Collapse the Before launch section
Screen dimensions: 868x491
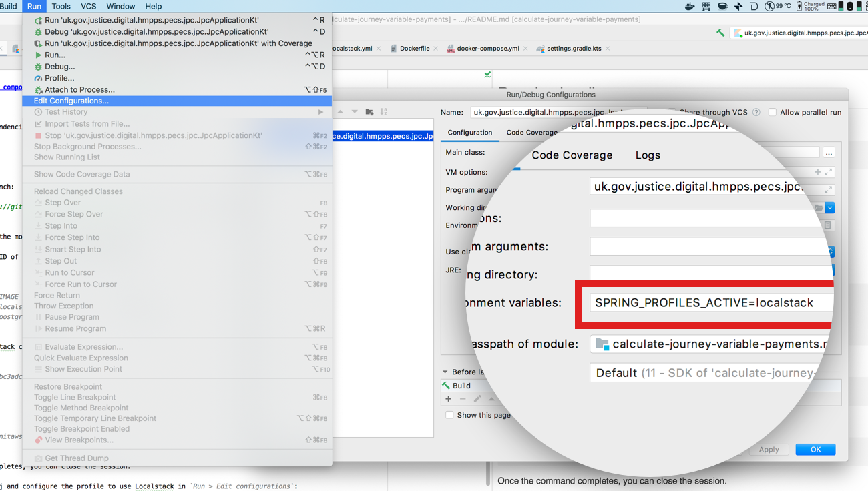pyautogui.click(x=445, y=372)
